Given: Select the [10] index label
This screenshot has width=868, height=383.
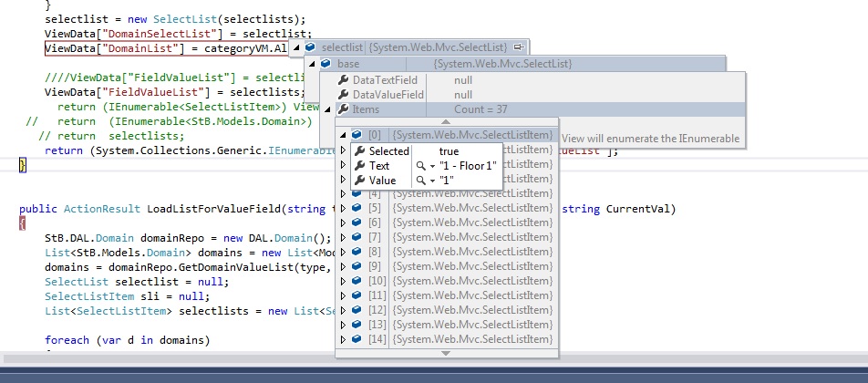Looking at the screenshot, I should tap(377, 281).
